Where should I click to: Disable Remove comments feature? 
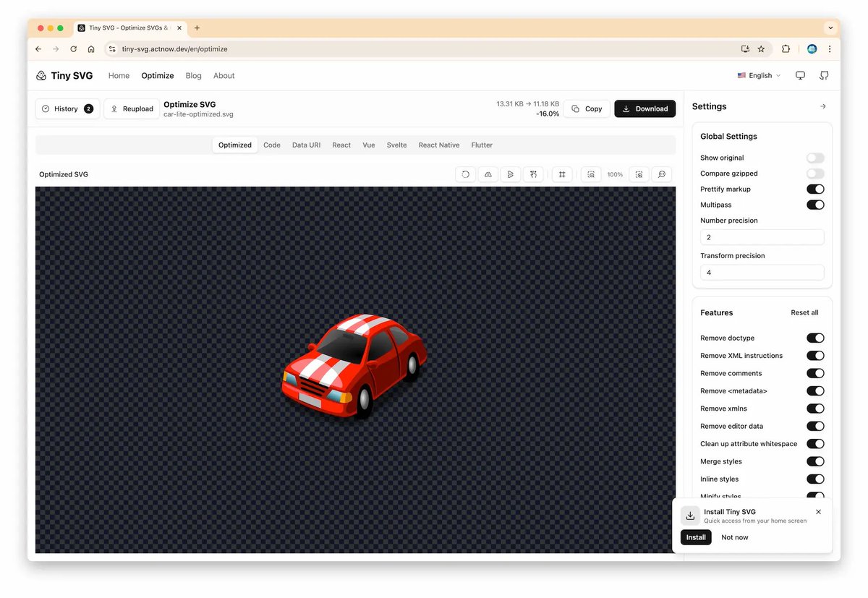815,373
